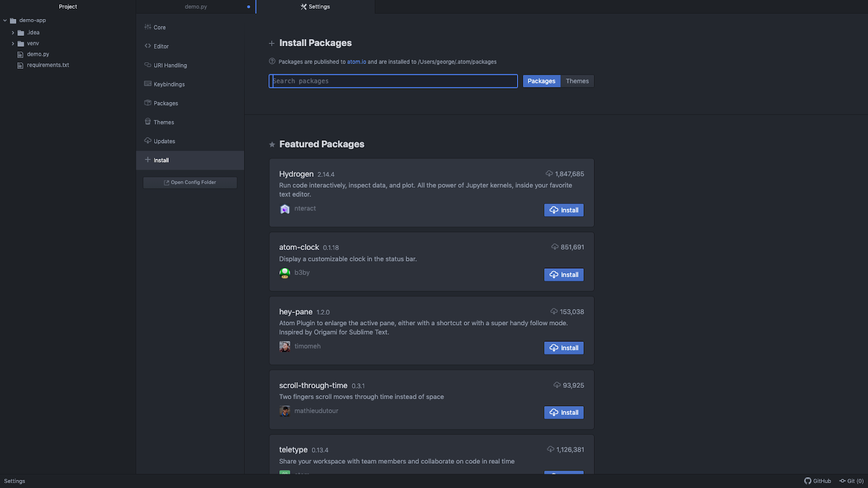Open the hey-pane package title

pyautogui.click(x=296, y=312)
